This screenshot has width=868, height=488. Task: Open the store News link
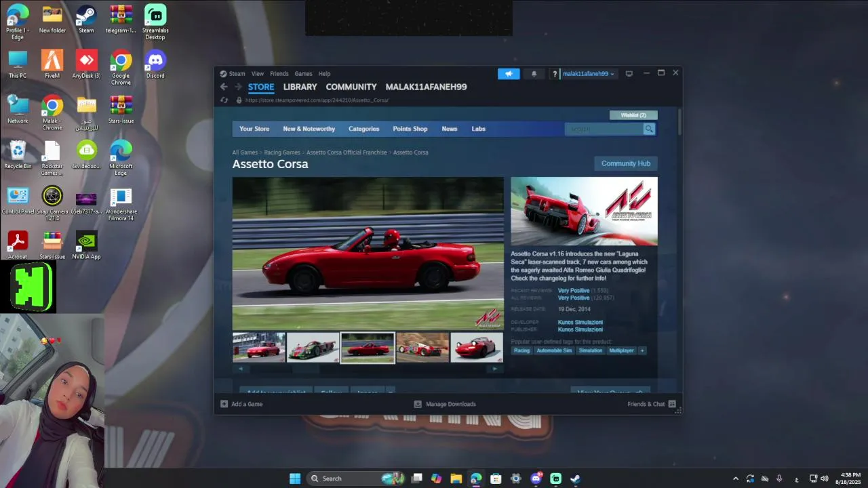[x=450, y=129]
